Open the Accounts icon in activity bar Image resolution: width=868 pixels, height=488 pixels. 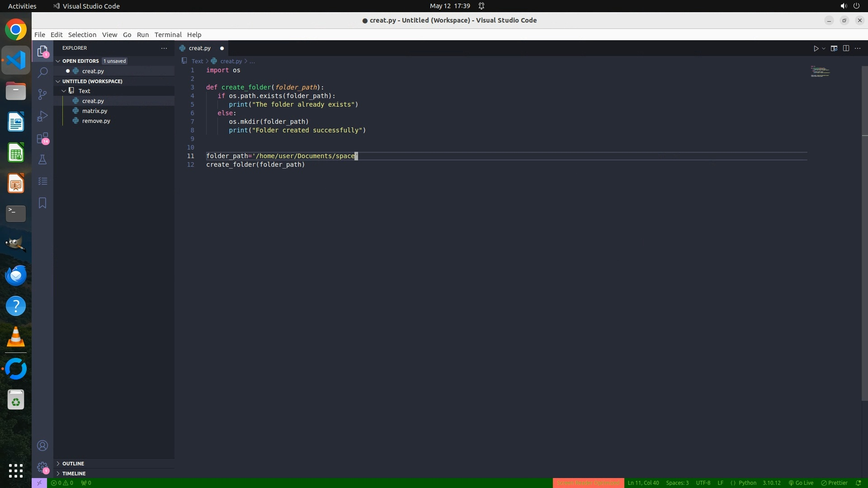click(x=42, y=446)
